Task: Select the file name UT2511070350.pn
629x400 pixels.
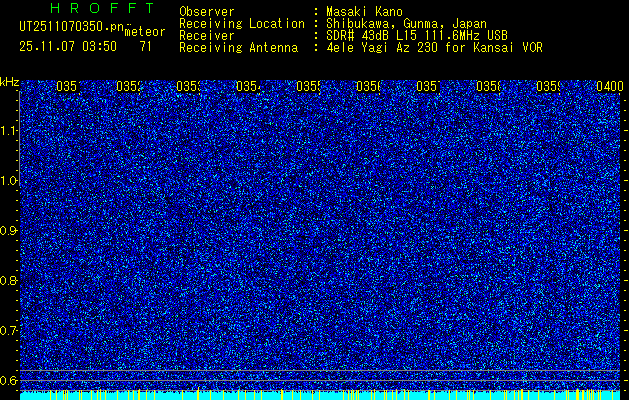Action: tap(71, 27)
